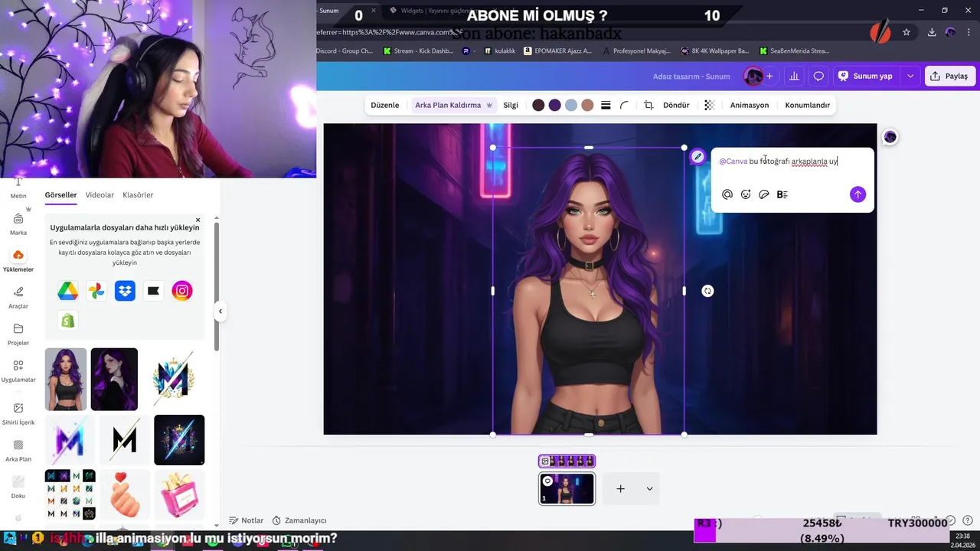Screen dimensions: 980x551
Task: Open the Uygulamalar apps panel
Action: 18,371
